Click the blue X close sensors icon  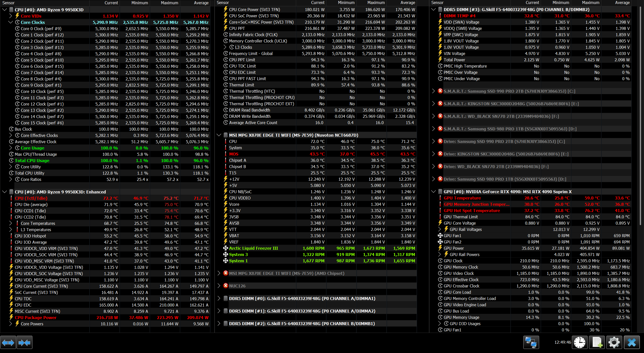click(x=632, y=342)
